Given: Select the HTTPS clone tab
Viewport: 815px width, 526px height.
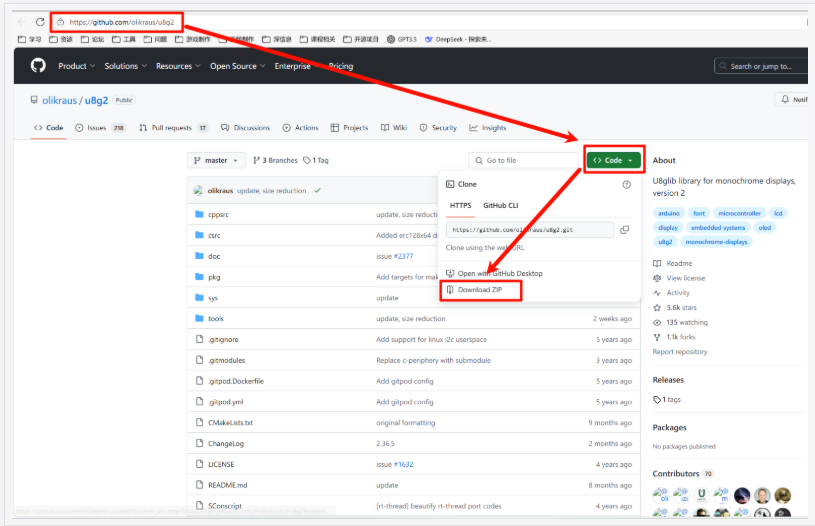Looking at the screenshot, I should pos(461,206).
